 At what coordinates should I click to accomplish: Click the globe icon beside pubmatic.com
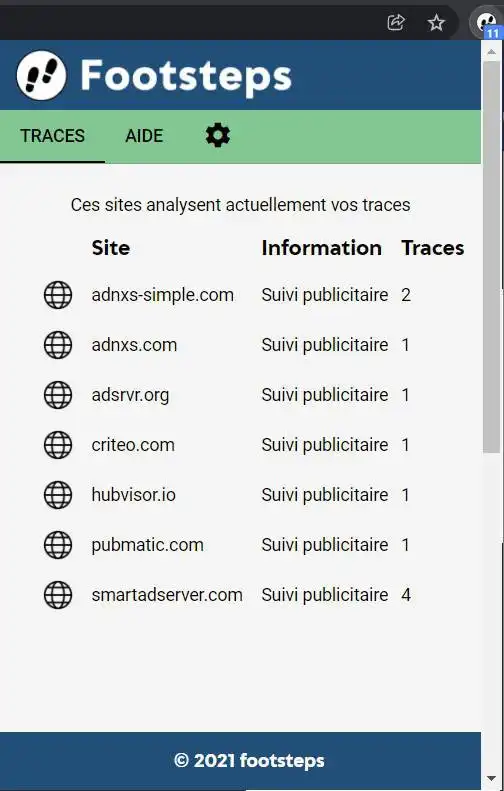58,545
